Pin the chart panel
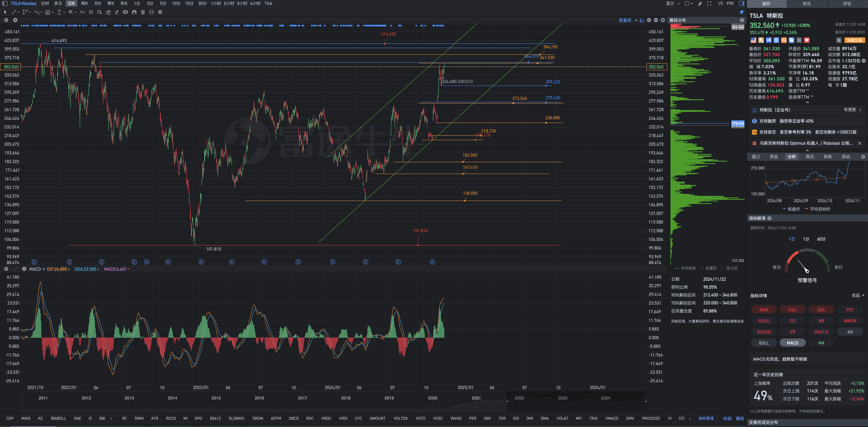The width and height of the screenshot is (868, 427). coord(742,12)
